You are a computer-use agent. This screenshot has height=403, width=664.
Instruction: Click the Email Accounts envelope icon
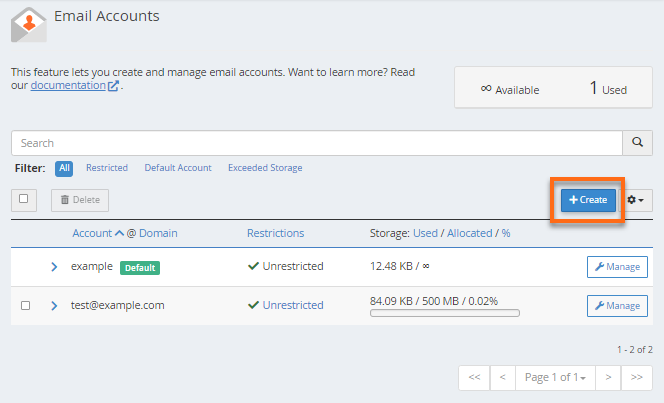(x=28, y=24)
